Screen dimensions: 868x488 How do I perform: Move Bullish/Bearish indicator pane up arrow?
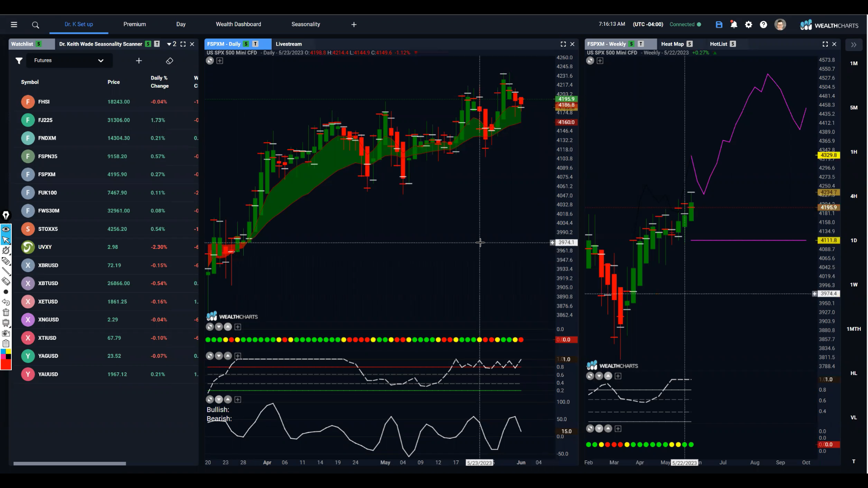point(228,399)
